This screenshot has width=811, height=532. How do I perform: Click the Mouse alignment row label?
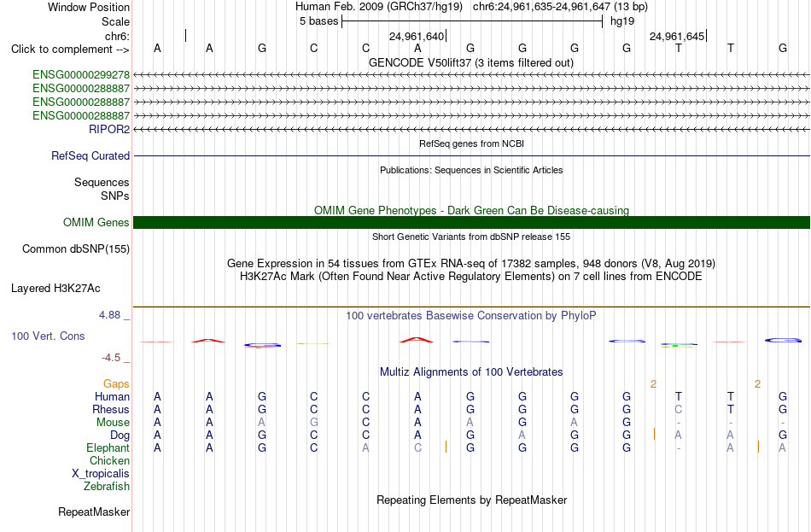(x=113, y=423)
